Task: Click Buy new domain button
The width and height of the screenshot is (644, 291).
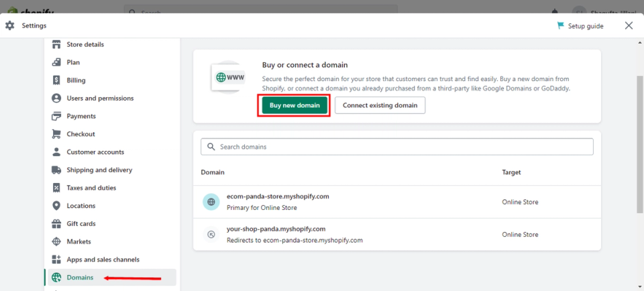Action: (294, 105)
